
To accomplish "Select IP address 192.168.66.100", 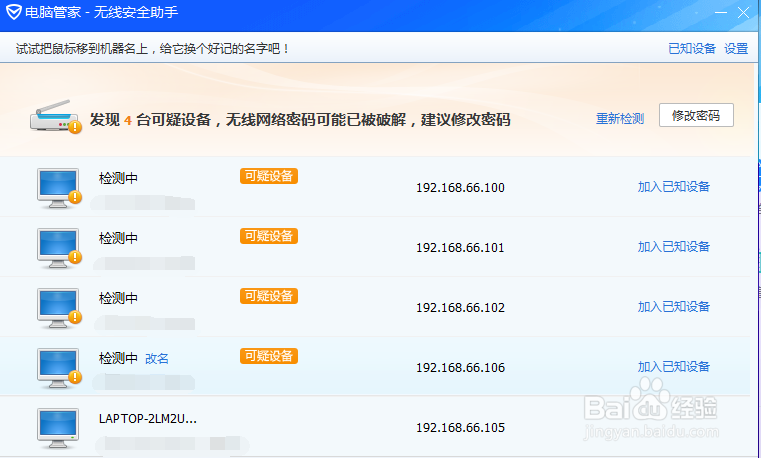I will coord(460,188).
